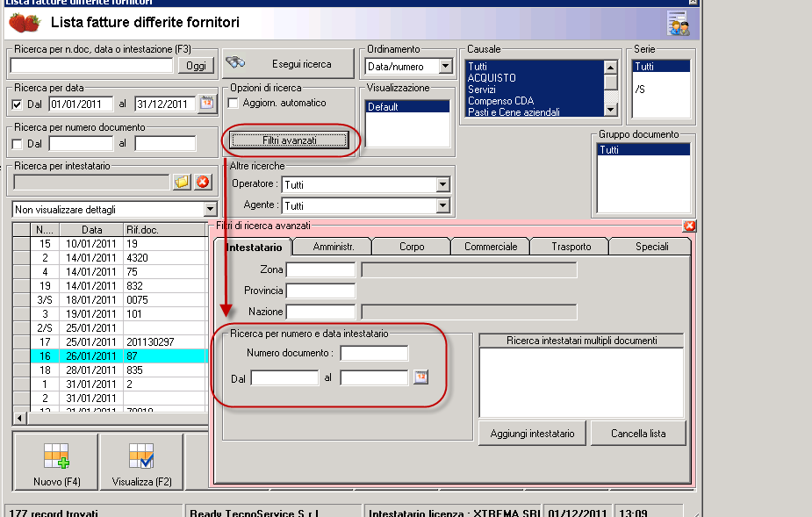Switch to the Amministr. tab
This screenshot has height=517, width=812.
pyautogui.click(x=333, y=247)
